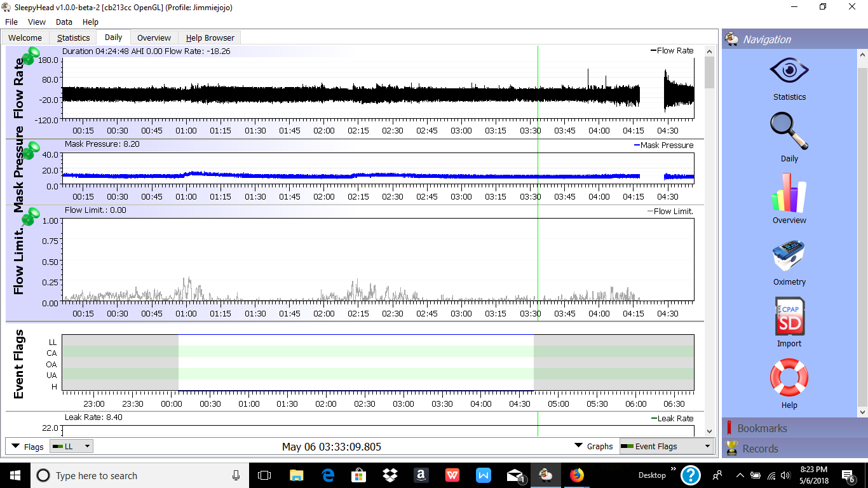Open the Action Center notifications icon
This screenshot has height=488, width=868.
pyautogui.click(x=848, y=475)
